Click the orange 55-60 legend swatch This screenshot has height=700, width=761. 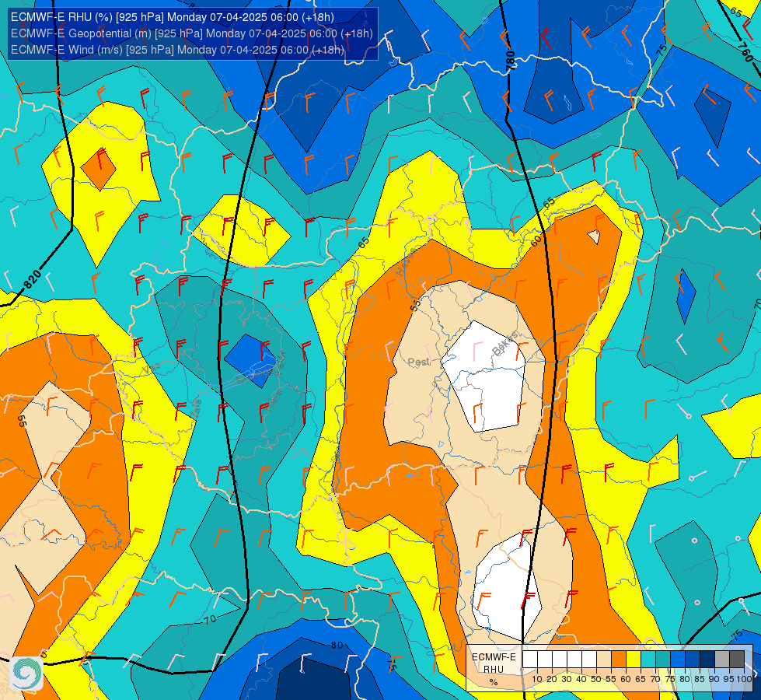[x=618, y=659]
